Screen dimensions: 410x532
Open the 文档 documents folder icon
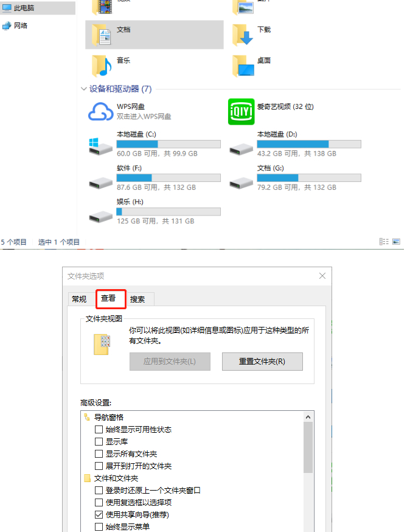click(x=102, y=35)
